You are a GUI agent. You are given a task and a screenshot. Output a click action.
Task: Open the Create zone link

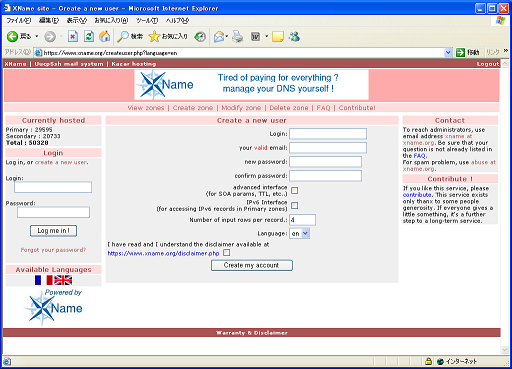(193, 108)
